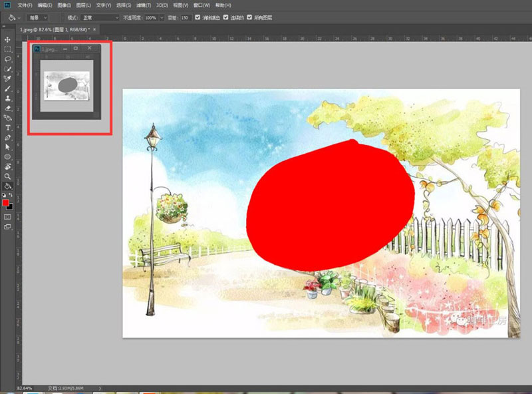Select the Pen tool

[x=7, y=138]
